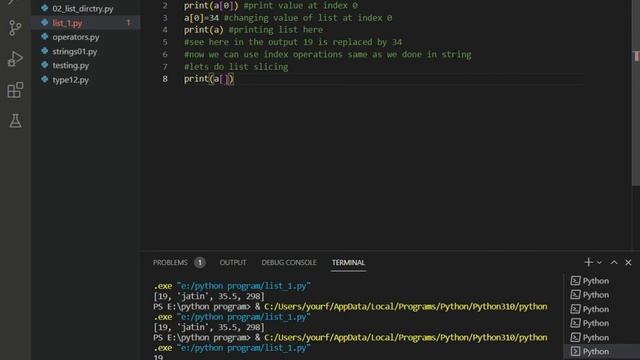
Task: Click the editor vertical scrollbar
Action: 636,92
